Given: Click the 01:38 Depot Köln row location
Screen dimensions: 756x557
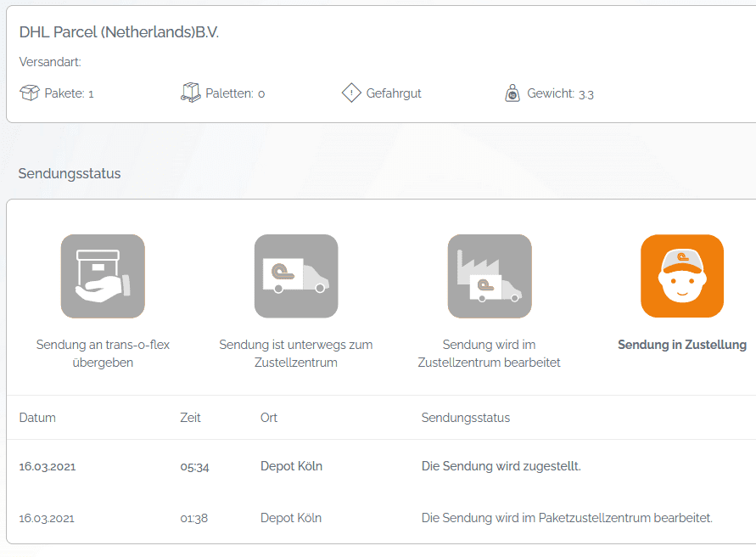Looking at the screenshot, I should [x=291, y=518].
